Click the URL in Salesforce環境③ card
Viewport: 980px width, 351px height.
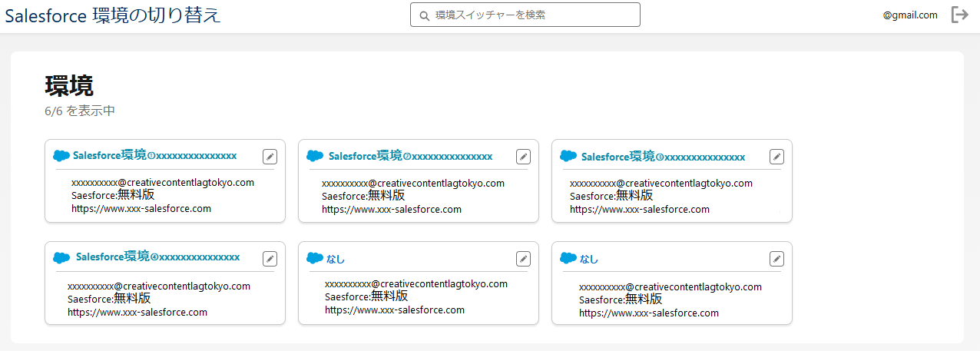(640, 209)
